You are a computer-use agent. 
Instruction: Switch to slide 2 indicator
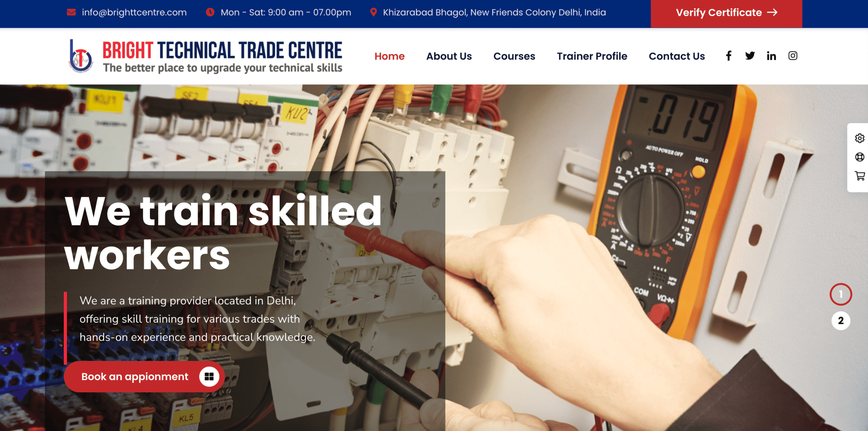point(841,321)
